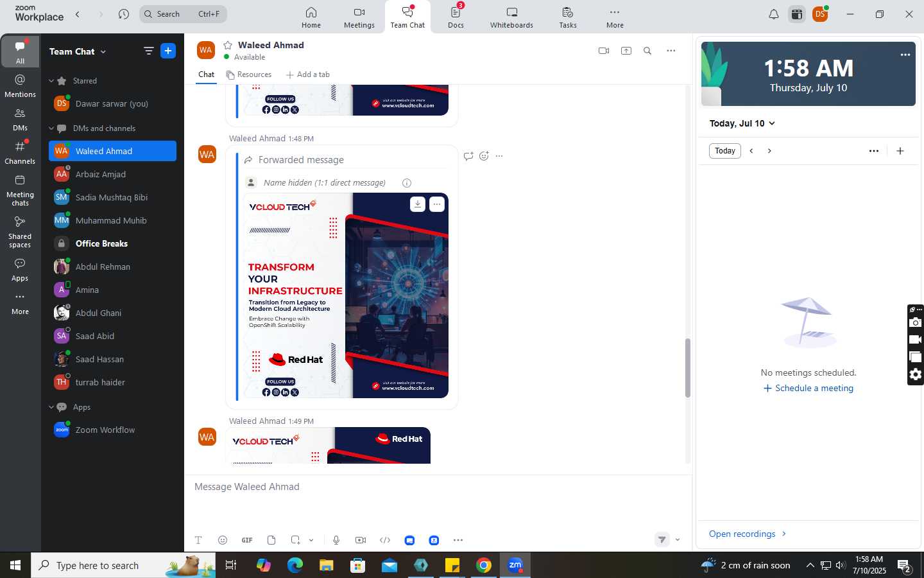Open send options dropdown arrow
The width and height of the screenshot is (924, 578).
coord(678,539)
